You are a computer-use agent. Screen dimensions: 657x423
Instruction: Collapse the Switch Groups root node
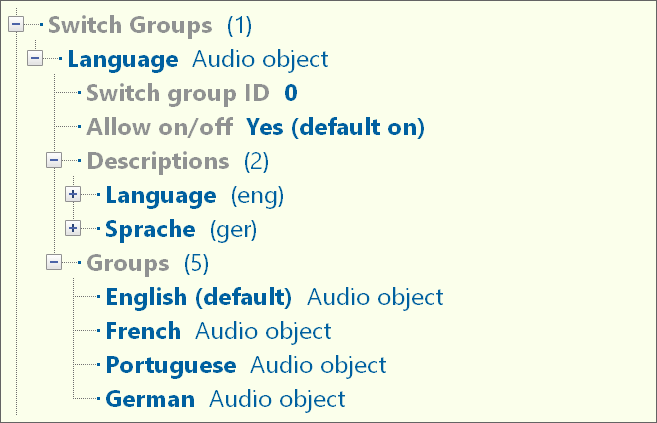pos(16,25)
